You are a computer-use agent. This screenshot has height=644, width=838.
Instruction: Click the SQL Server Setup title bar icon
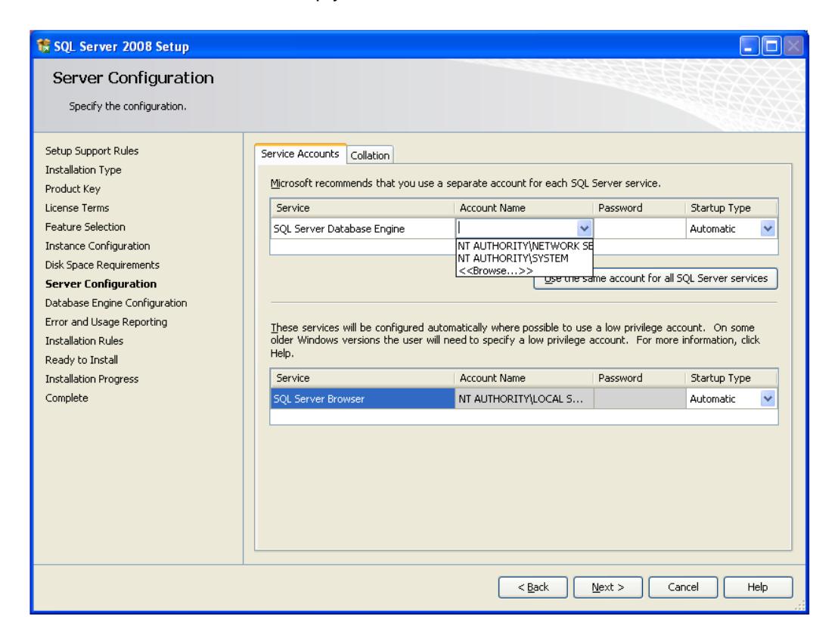tap(43, 46)
